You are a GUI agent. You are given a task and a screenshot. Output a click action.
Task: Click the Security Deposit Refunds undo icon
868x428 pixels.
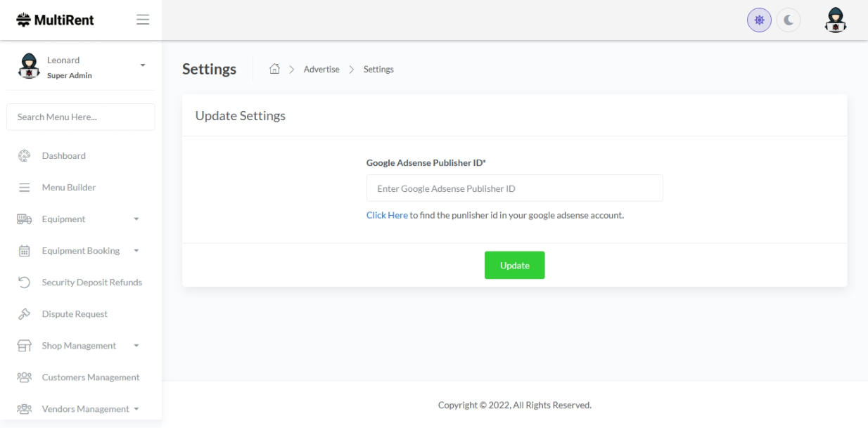[24, 283]
